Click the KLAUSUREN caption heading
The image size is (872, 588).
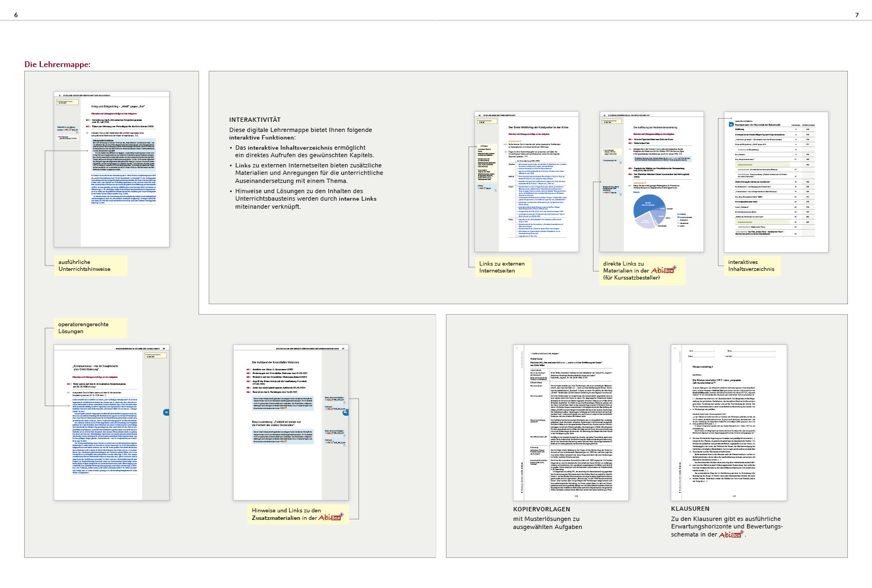point(690,509)
